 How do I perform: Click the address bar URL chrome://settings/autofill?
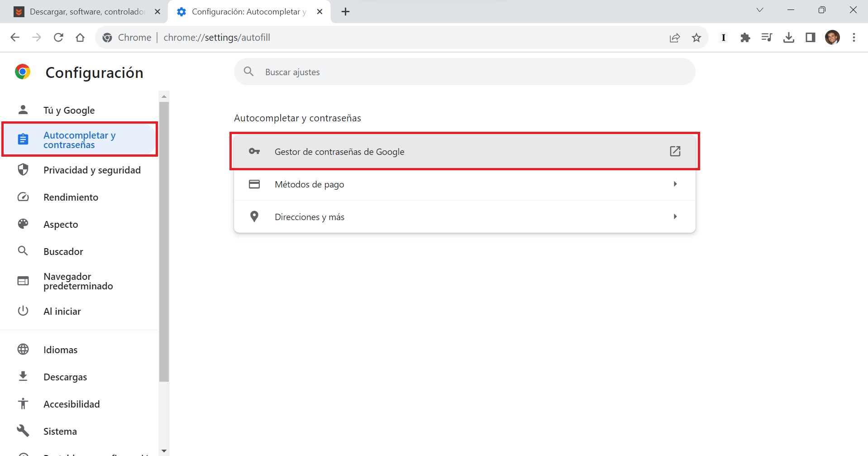(x=217, y=38)
